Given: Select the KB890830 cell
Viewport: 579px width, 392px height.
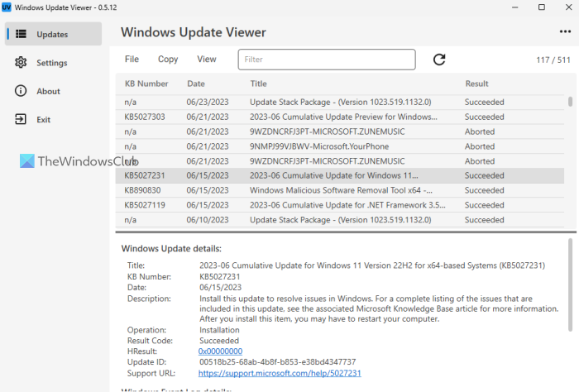Looking at the screenshot, I should click(x=142, y=190).
